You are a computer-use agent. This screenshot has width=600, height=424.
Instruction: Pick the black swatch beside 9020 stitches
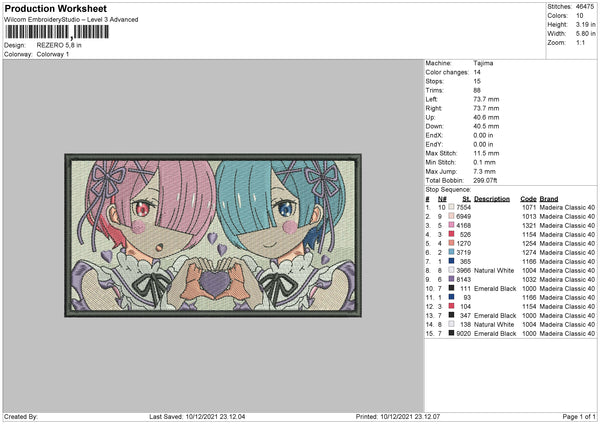pos(452,333)
